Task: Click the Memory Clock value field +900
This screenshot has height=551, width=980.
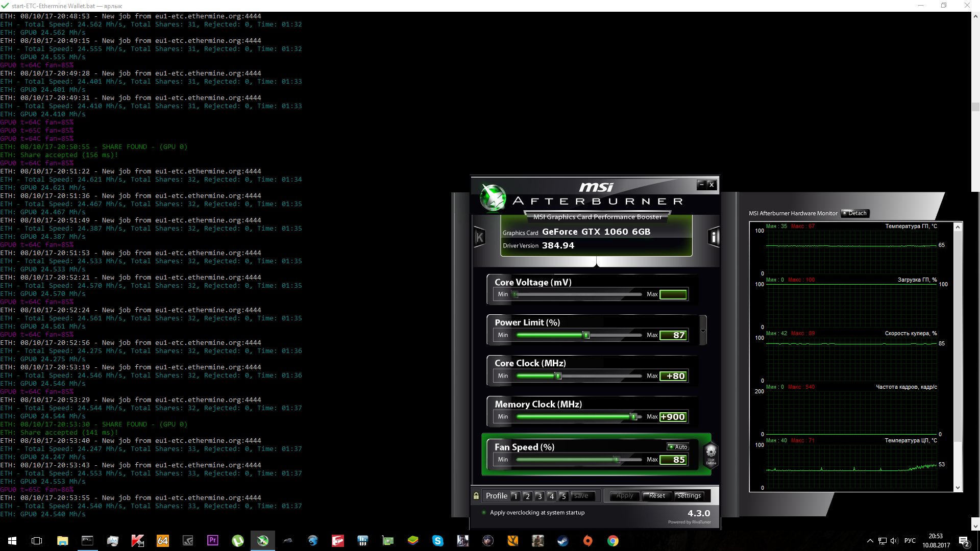Action: tap(673, 417)
